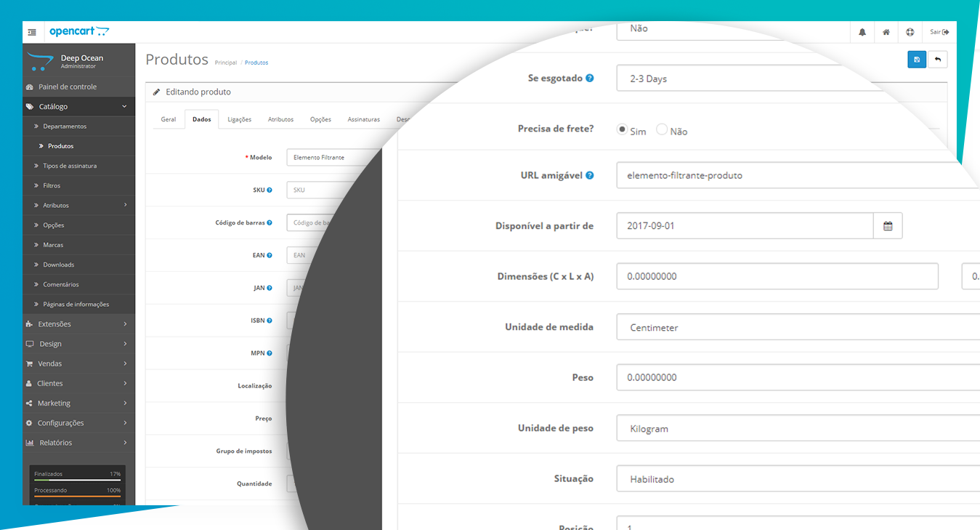This screenshot has width=980, height=530.
Task: Click the back arrow cancel icon
Action: (938, 60)
